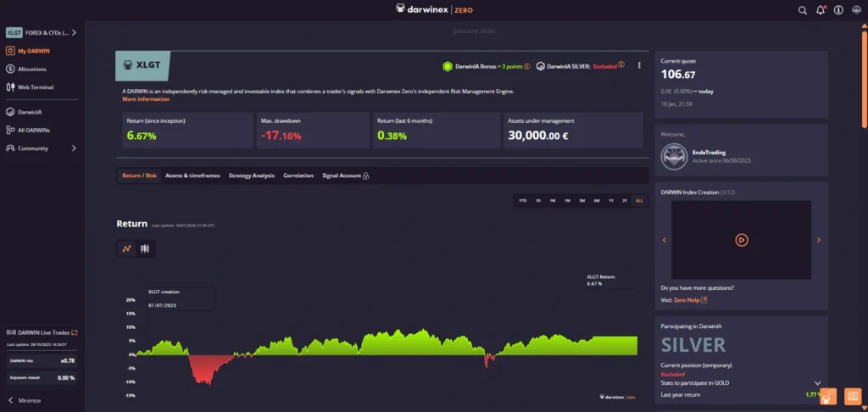Switch to line chart view
This screenshot has height=412, width=868.
[126, 248]
